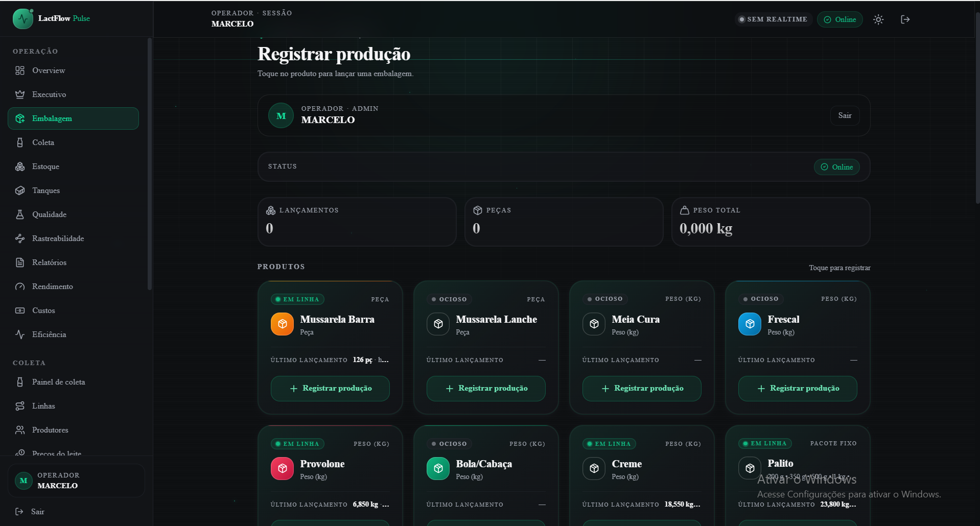The height and width of the screenshot is (526, 980).
Task: Click the M avatar in operator card
Action: click(x=281, y=115)
